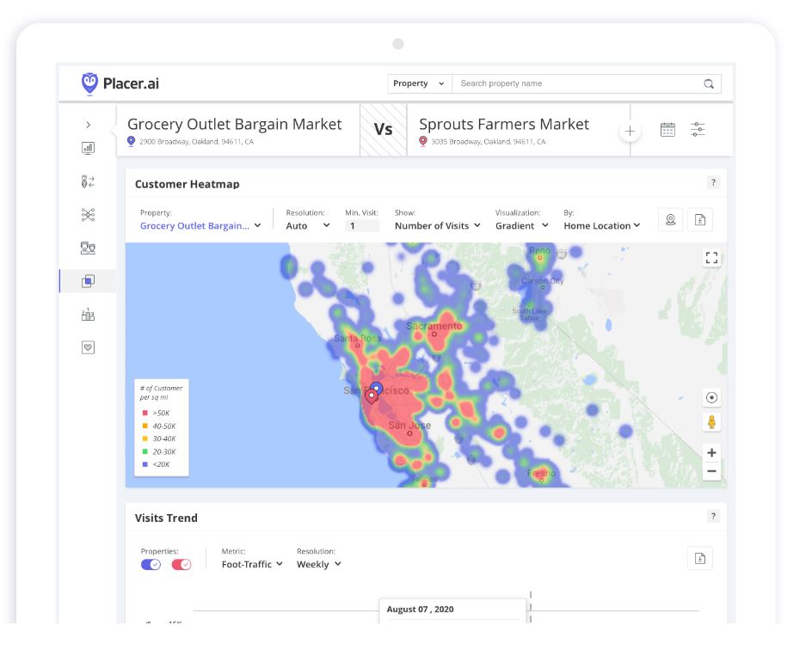The image size is (812, 650).
Task: Click the Visits Trend section title
Action: point(166,518)
